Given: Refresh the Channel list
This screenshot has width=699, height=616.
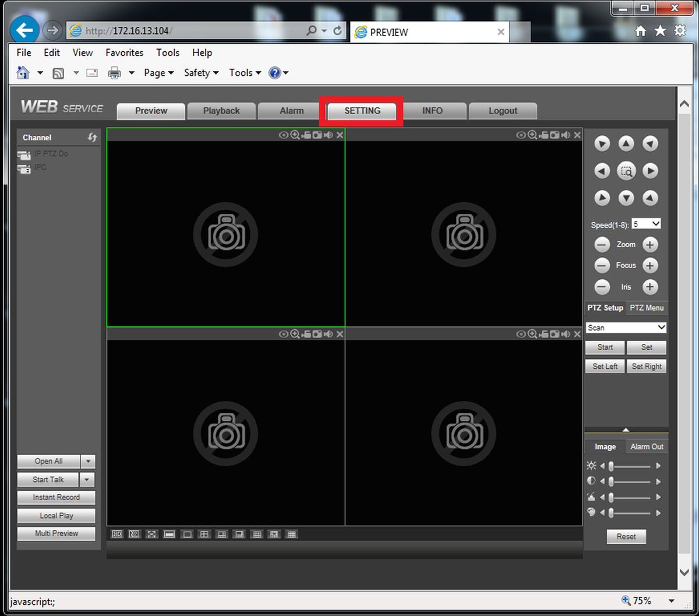Looking at the screenshot, I should (92, 138).
